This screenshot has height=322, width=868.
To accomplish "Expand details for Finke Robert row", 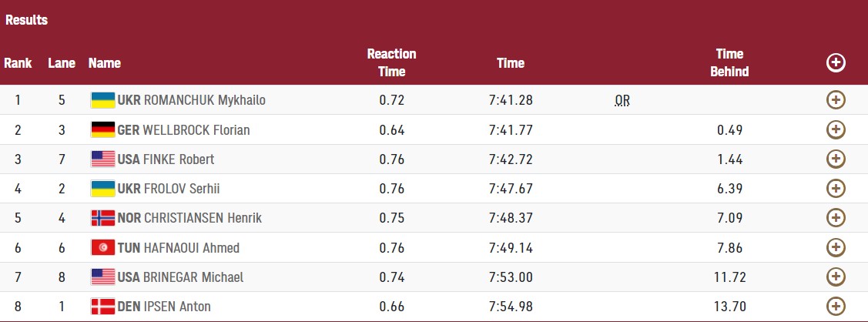I will pyautogui.click(x=836, y=159).
